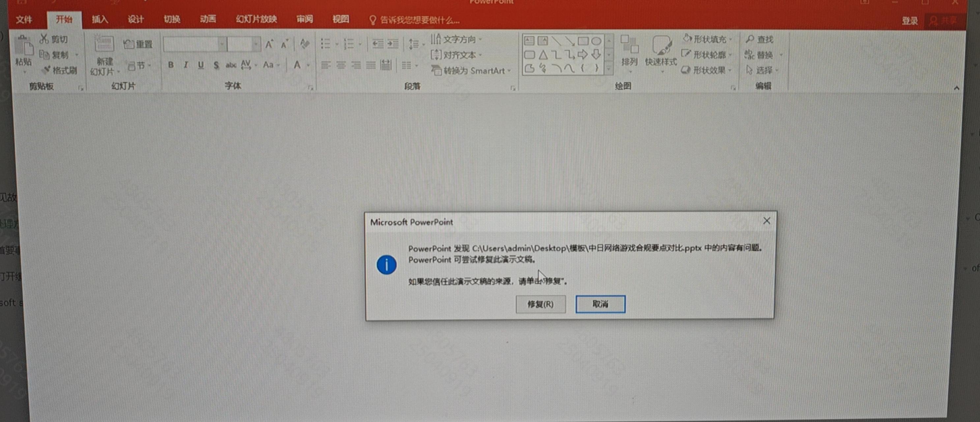Switch to the 设计 (Design) tab
This screenshot has width=980, height=422.
pyautogui.click(x=136, y=19)
